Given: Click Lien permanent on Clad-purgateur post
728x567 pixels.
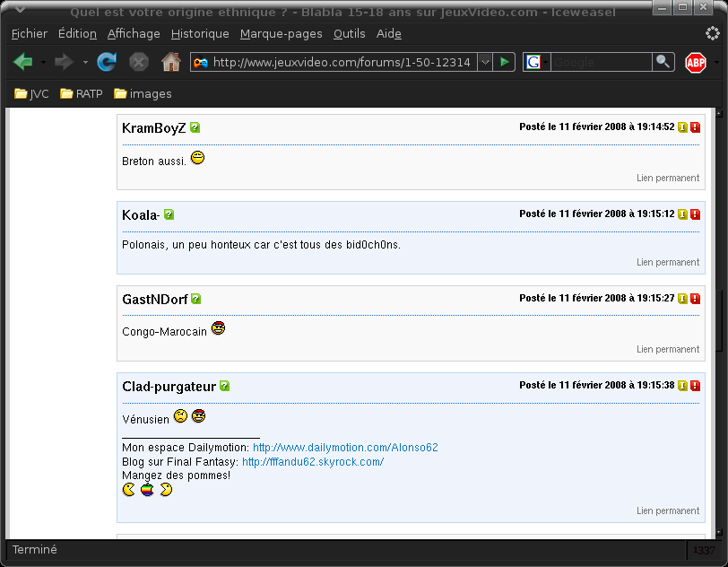Looking at the screenshot, I should point(668,510).
